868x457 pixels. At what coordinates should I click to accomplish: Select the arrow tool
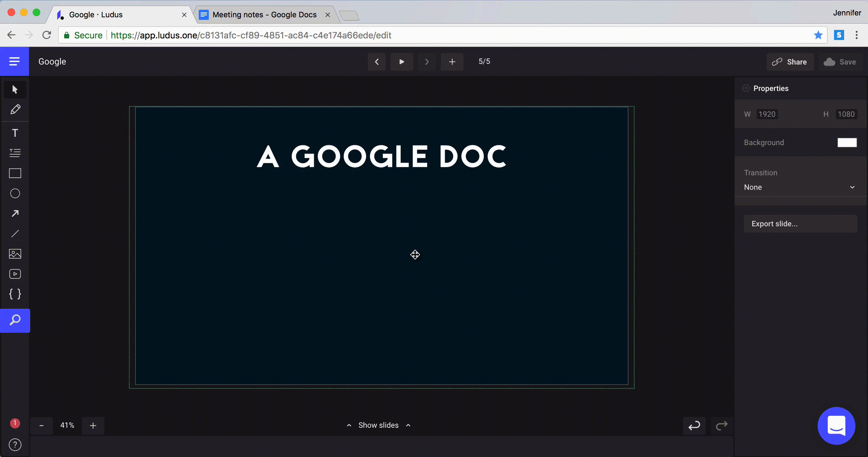tap(15, 213)
